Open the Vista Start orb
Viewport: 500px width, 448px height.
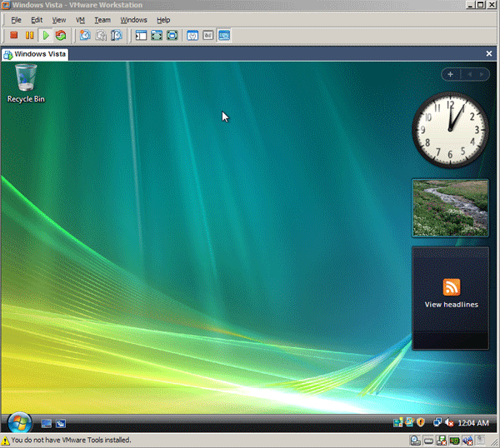[19, 423]
